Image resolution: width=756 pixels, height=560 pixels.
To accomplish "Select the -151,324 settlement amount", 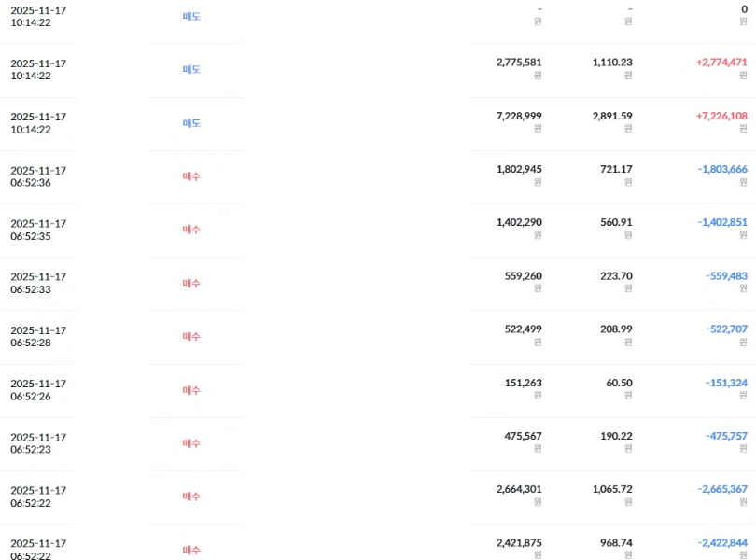I will (x=726, y=383).
